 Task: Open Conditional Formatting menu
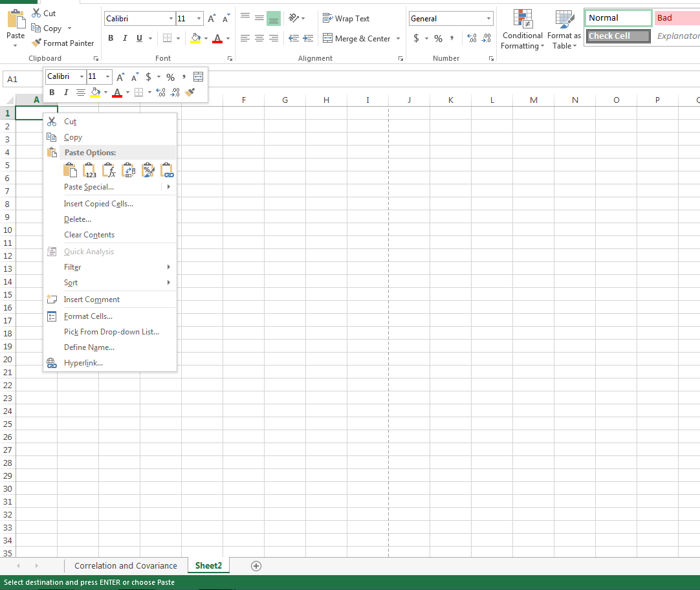522,29
